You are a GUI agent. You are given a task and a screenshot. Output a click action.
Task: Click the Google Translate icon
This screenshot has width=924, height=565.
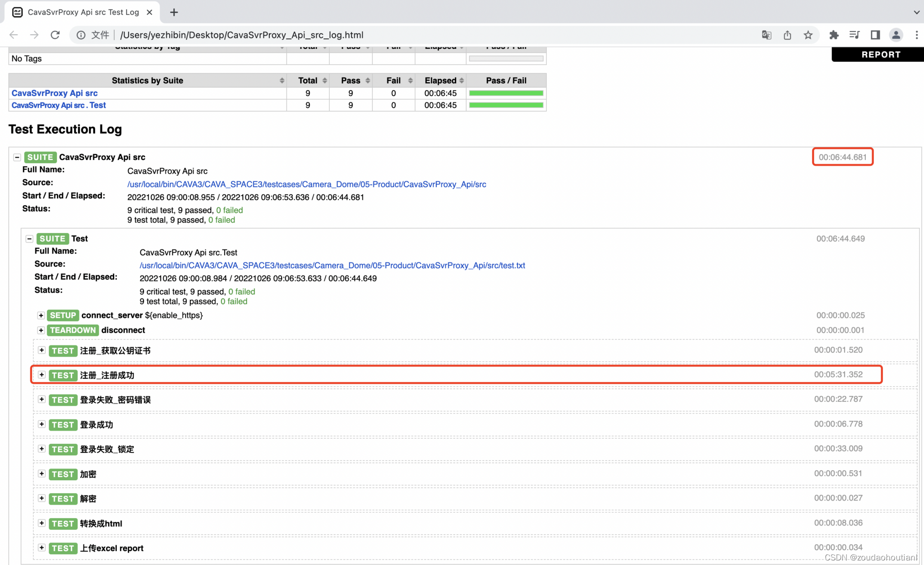click(767, 35)
